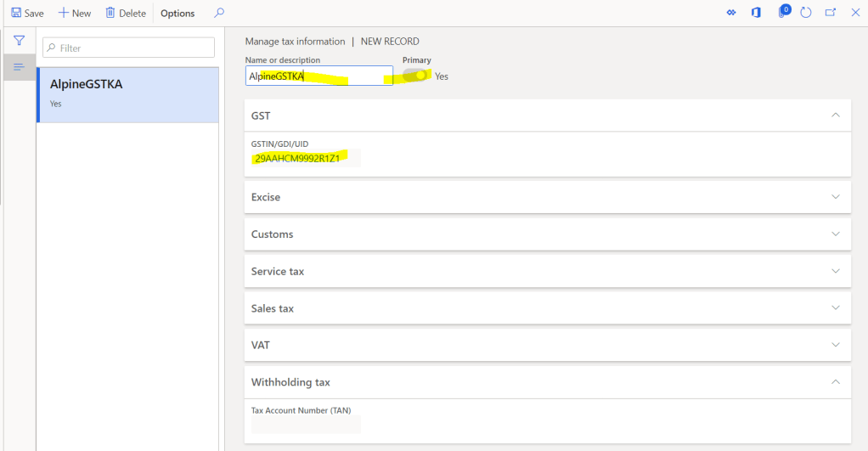
Task: Click the Save disk icon
Action: pos(16,13)
